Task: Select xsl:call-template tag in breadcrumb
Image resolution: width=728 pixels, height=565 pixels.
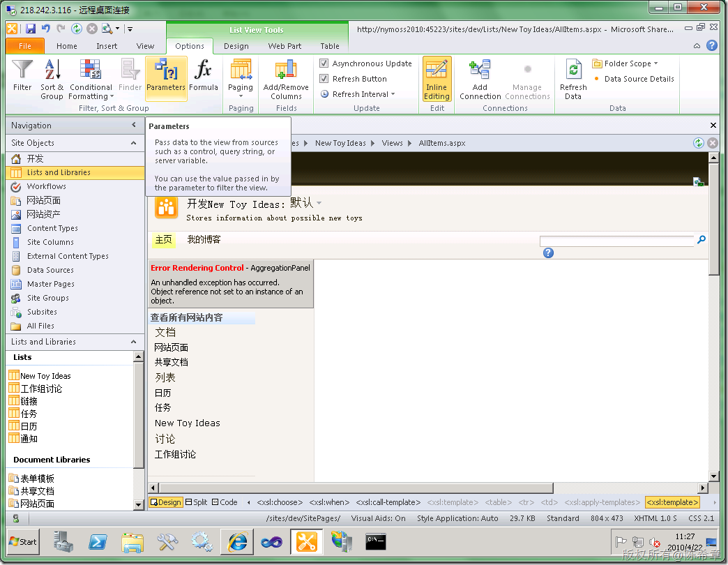Action: click(x=388, y=502)
